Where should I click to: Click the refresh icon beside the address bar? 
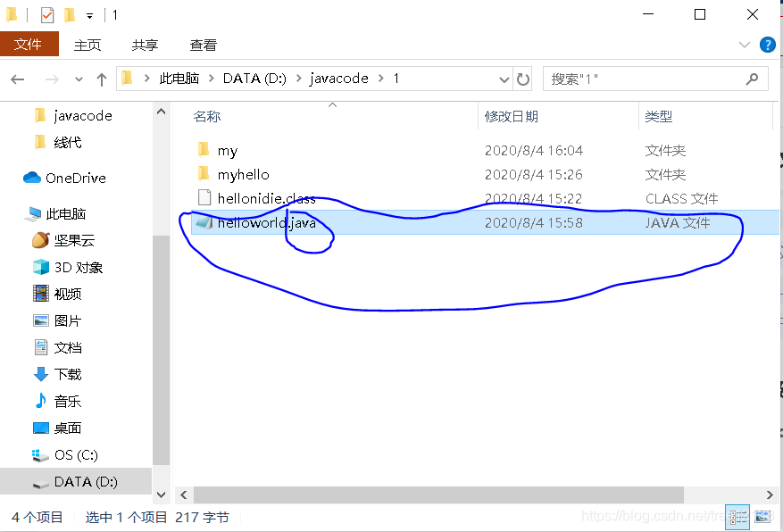pyautogui.click(x=523, y=79)
